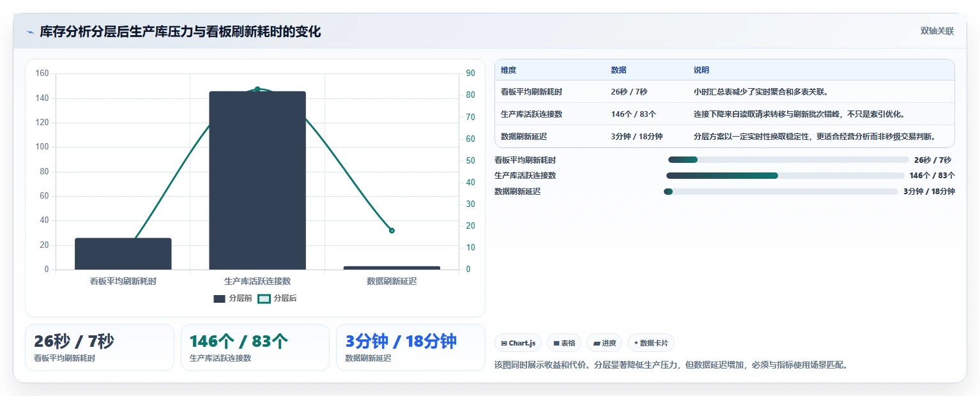
Task: Click left axis value 160
Action: click(x=42, y=73)
